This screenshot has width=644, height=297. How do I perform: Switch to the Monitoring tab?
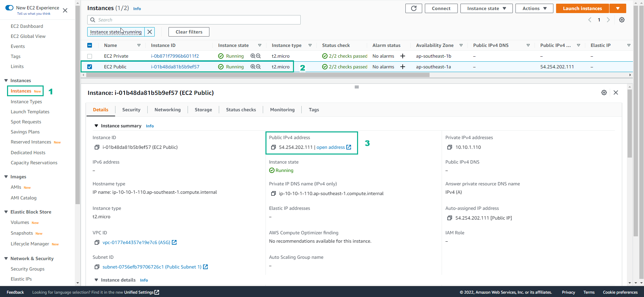282,110
